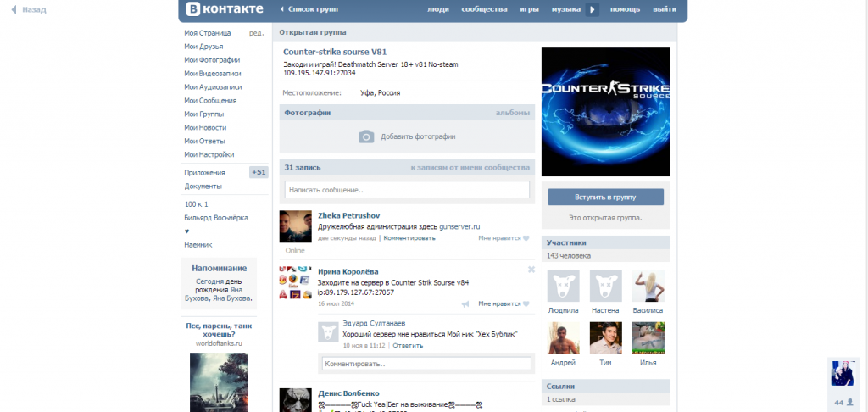Like Zheka Petrushov's post via heart icon
The image size is (868, 412).
pyautogui.click(x=526, y=239)
